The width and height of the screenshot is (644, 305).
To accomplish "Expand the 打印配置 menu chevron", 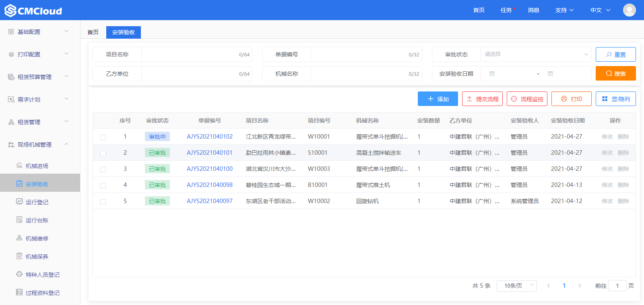I will tap(66, 54).
